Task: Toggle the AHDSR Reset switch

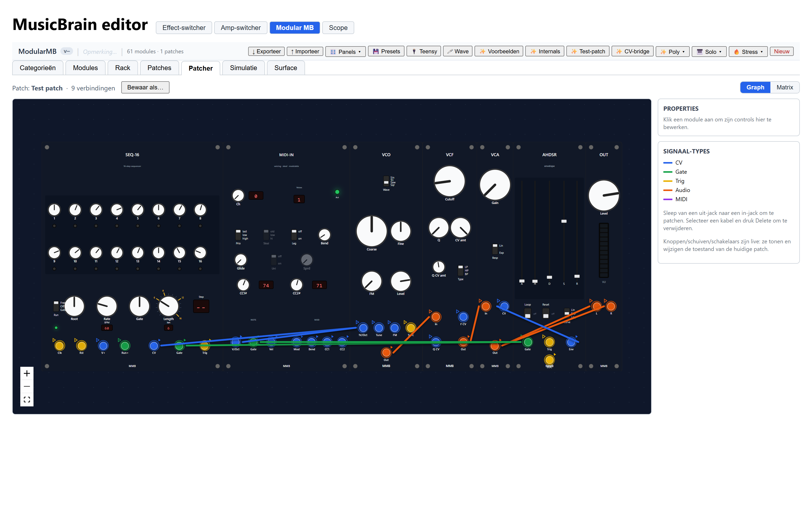Action: 546,313
